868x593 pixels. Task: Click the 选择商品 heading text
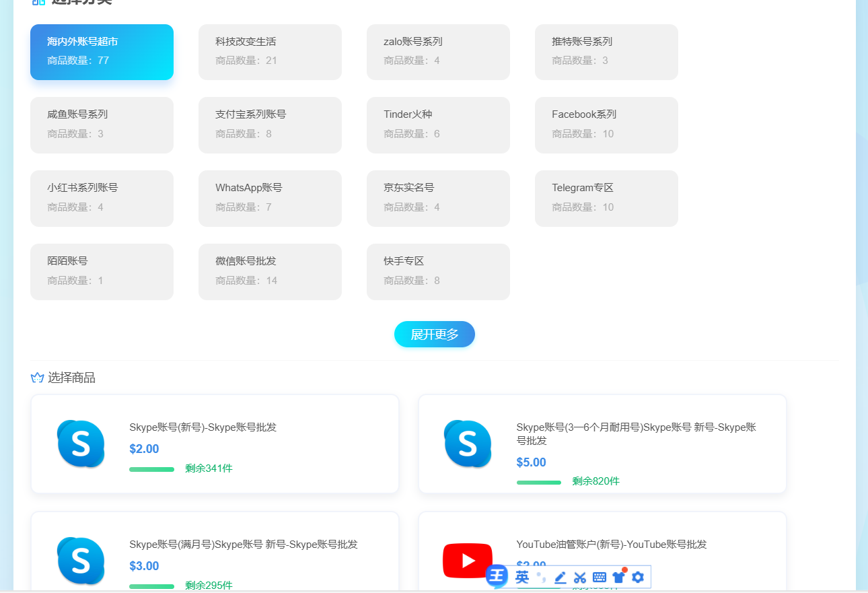(x=71, y=378)
